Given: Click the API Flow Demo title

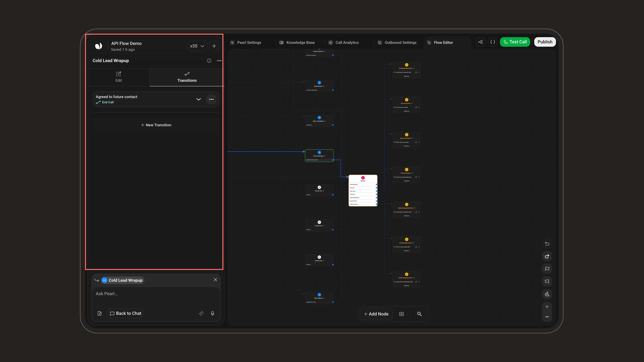Looking at the screenshot, I should pyautogui.click(x=126, y=43).
